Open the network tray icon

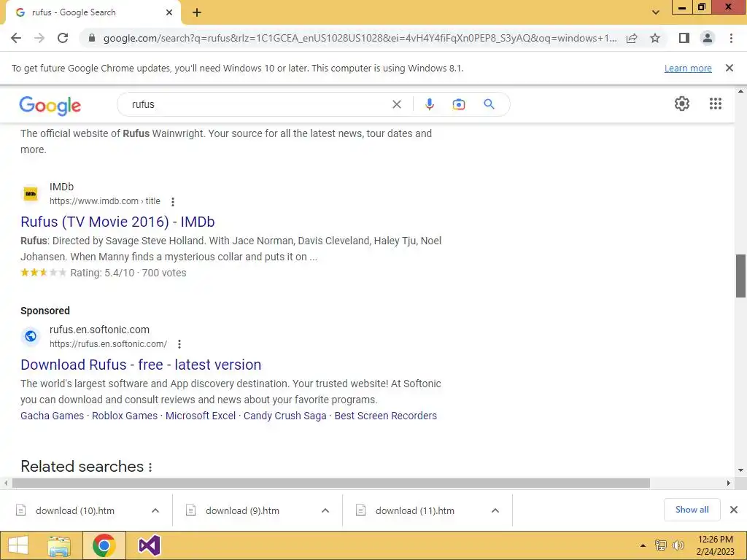pos(660,545)
